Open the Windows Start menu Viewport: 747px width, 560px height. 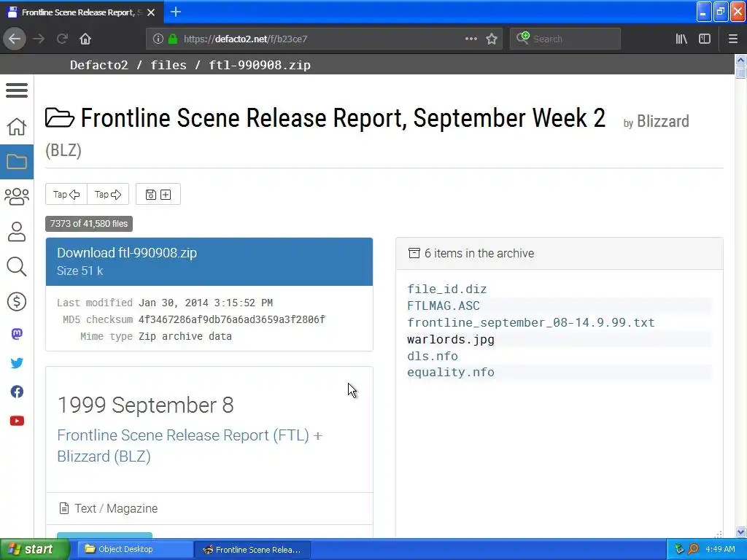pyautogui.click(x=34, y=549)
